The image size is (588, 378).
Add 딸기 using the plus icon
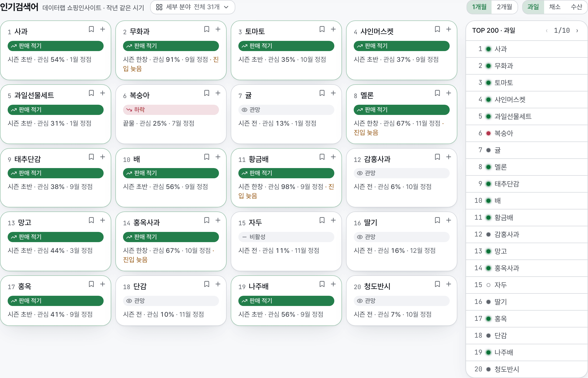(449, 220)
